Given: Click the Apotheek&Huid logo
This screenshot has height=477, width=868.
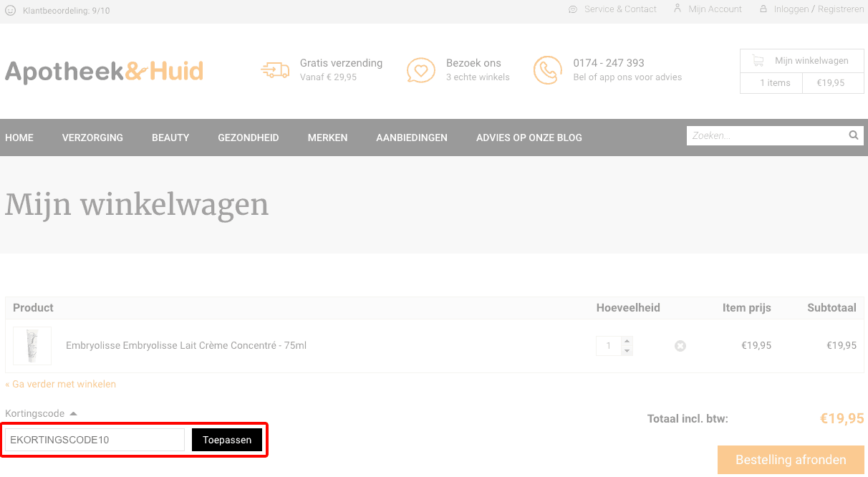Looking at the screenshot, I should [105, 71].
